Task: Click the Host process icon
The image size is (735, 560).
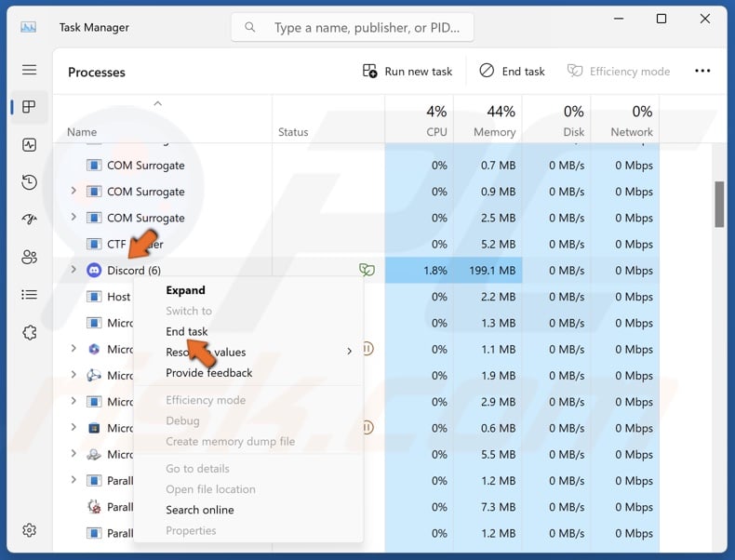Action: pos(94,297)
